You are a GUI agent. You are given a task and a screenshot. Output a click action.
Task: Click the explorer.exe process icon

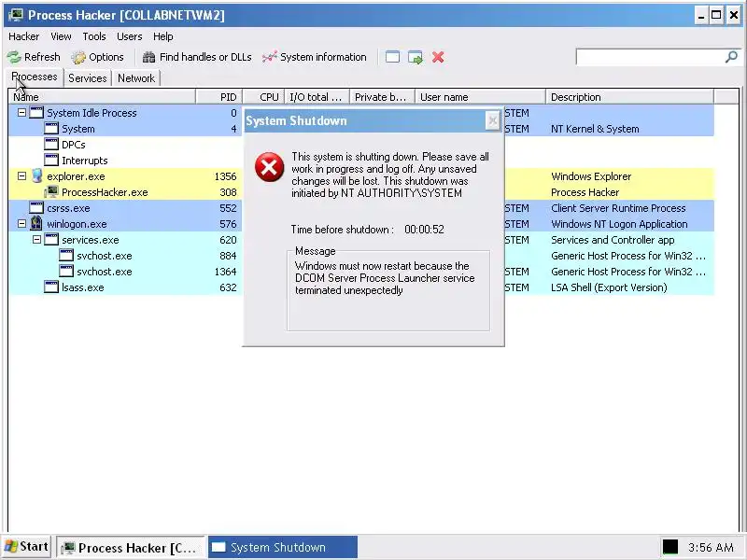tap(37, 176)
